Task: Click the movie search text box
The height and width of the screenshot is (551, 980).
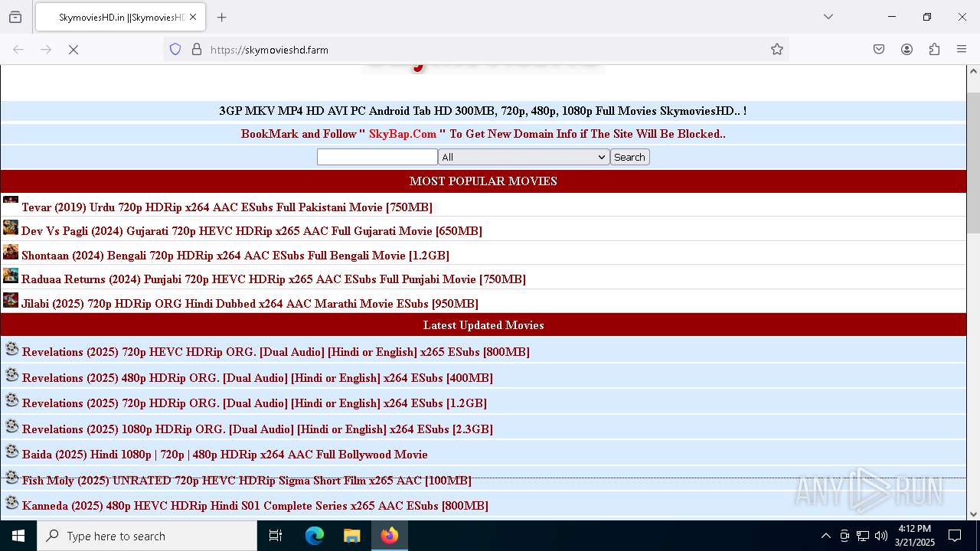Action: 377,157
